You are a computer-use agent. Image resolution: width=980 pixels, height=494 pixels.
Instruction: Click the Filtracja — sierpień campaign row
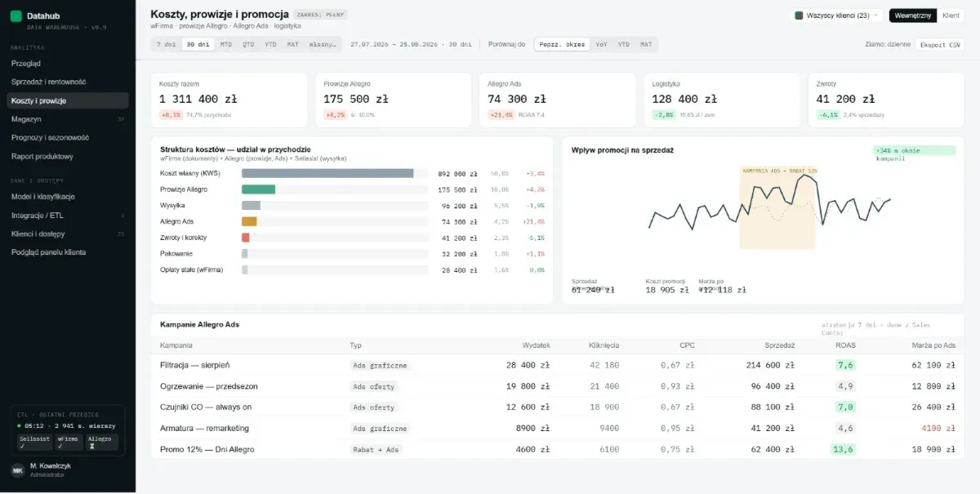coord(557,365)
